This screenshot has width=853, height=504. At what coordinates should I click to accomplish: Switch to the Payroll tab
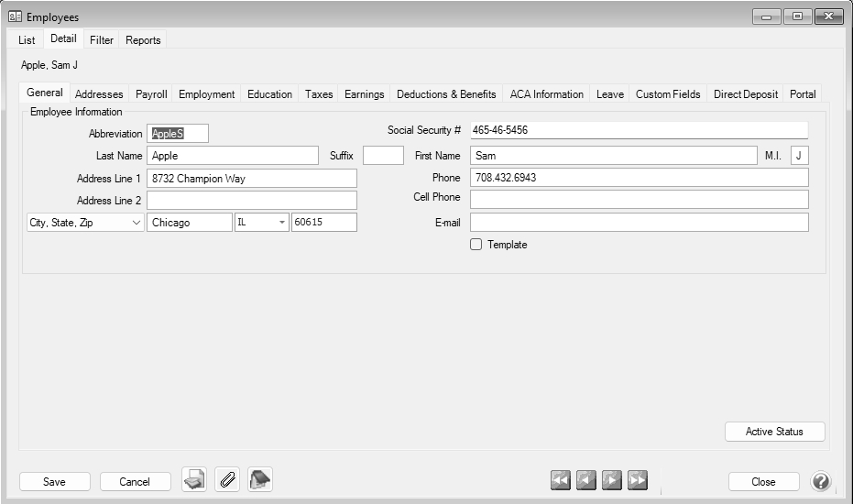click(x=151, y=94)
